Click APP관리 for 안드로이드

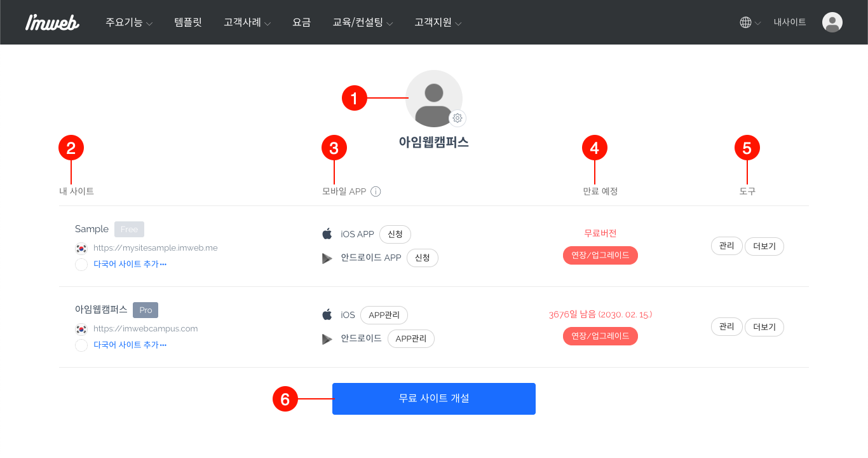coord(411,338)
